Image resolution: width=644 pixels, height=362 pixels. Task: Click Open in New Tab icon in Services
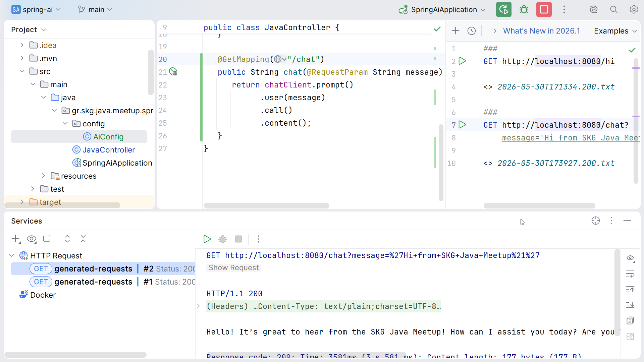pos(47,238)
